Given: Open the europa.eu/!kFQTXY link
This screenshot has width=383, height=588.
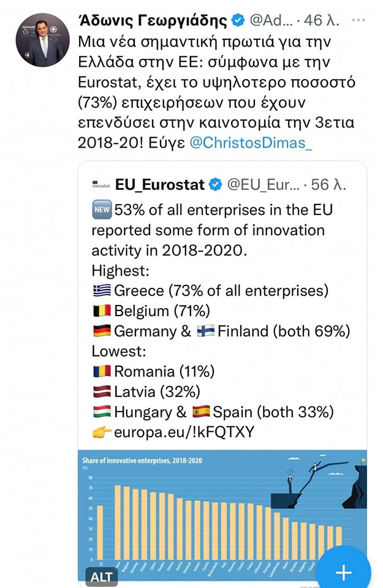Looking at the screenshot, I should pyautogui.click(x=184, y=432).
